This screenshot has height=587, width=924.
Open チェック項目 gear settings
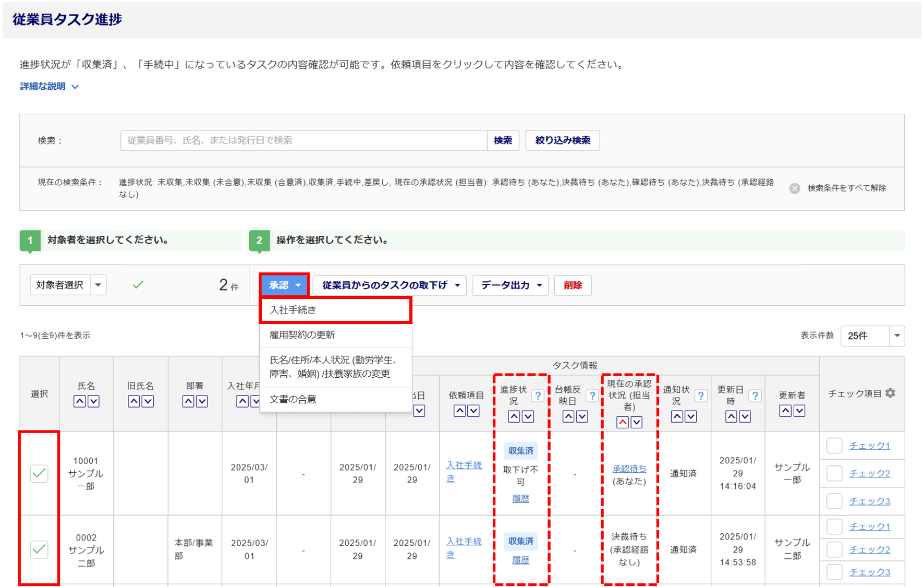pos(890,393)
